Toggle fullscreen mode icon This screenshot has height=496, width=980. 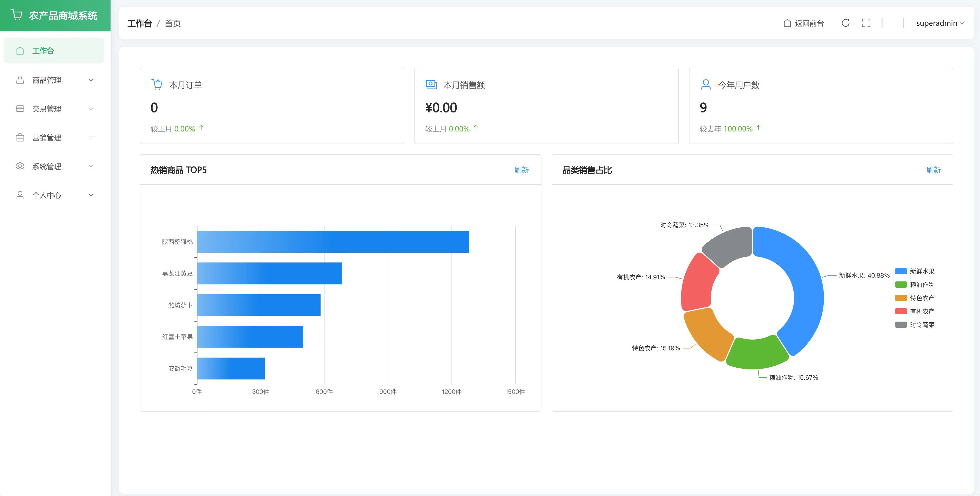pyautogui.click(x=866, y=23)
